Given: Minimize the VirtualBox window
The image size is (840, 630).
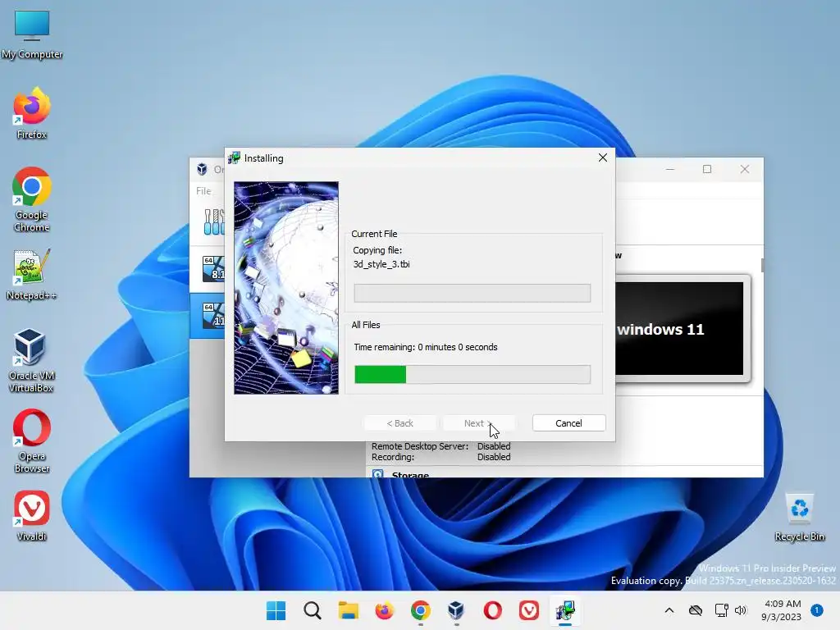Looking at the screenshot, I should (669, 169).
